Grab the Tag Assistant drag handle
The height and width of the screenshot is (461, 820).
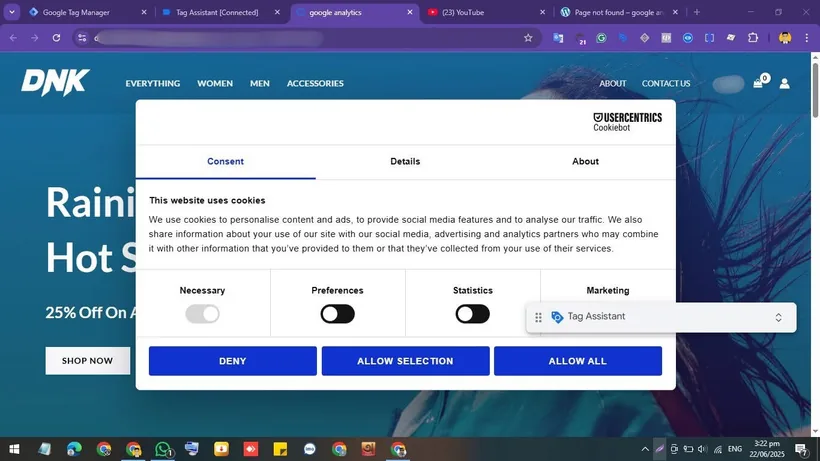pos(538,317)
